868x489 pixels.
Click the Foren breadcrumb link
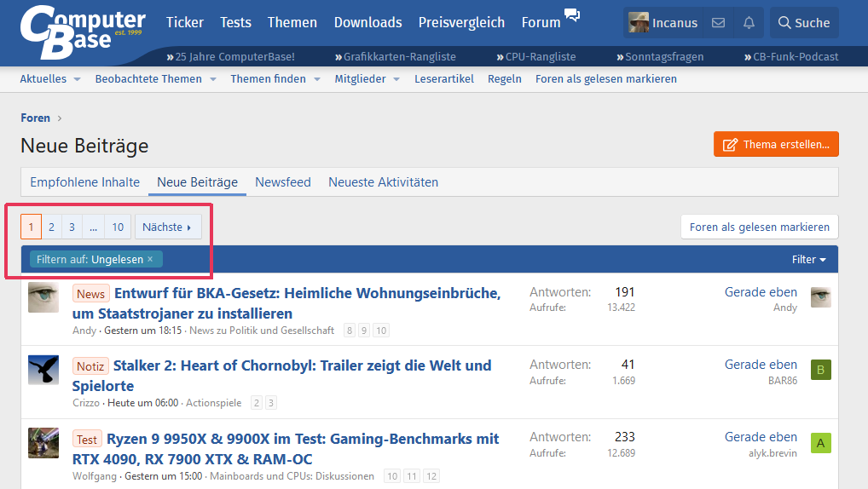[x=36, y=118]
